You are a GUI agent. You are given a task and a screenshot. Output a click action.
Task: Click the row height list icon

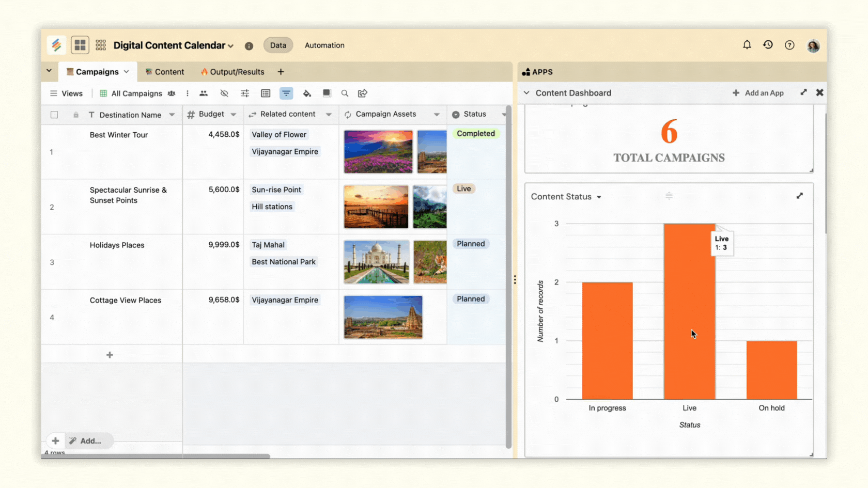(x=266, y=93)
